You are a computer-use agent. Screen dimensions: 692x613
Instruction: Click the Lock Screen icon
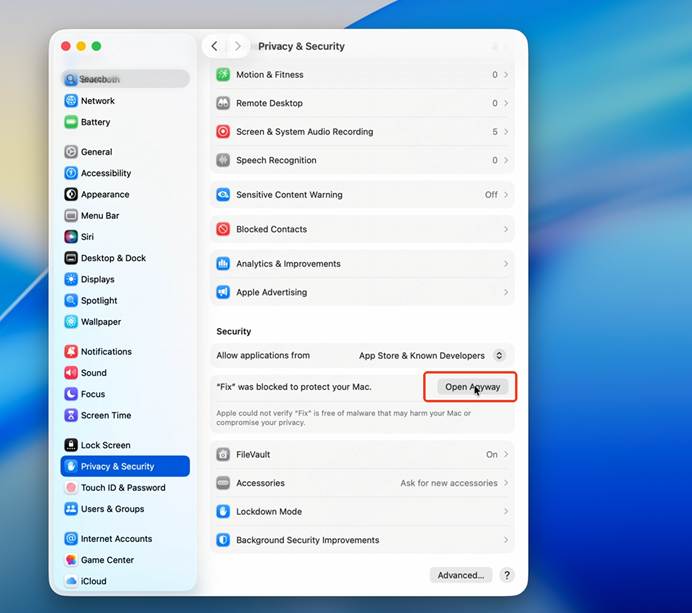71,445
